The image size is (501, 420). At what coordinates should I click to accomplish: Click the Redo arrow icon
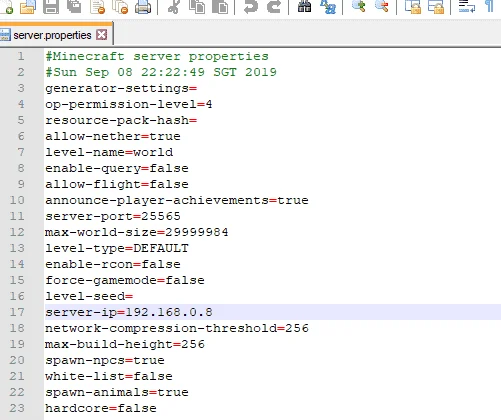point(274,6)
